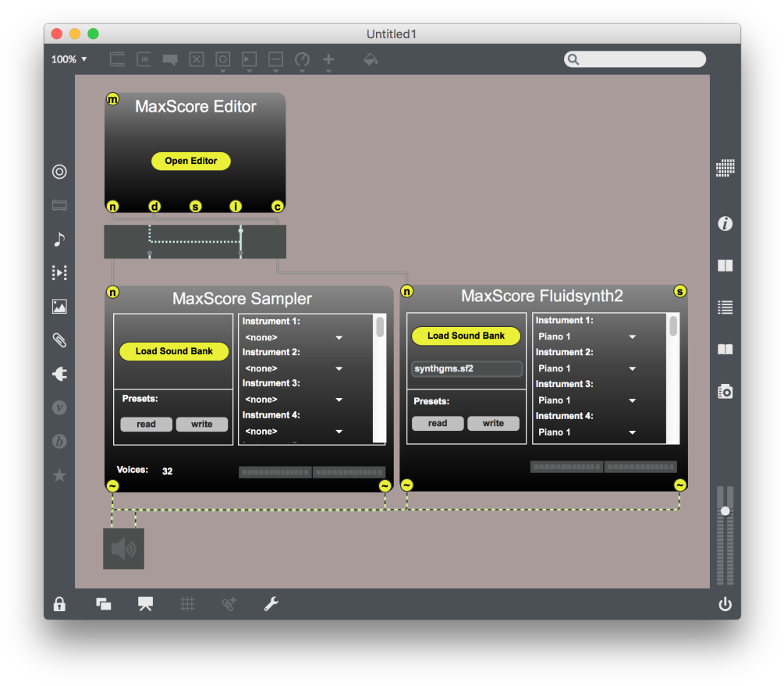
Task: Click the patcher search field
Action: click(635, 59)
